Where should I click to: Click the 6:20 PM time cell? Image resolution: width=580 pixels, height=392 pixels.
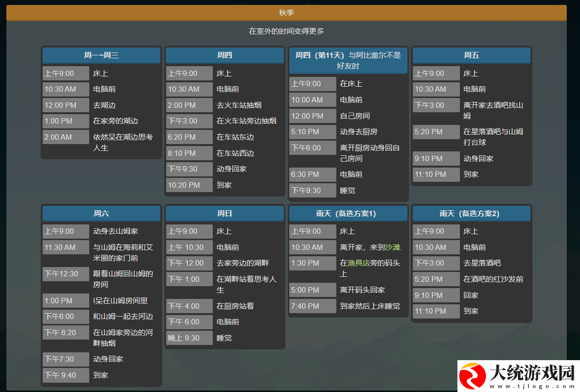pyautogui.click(x=189, y=137)
